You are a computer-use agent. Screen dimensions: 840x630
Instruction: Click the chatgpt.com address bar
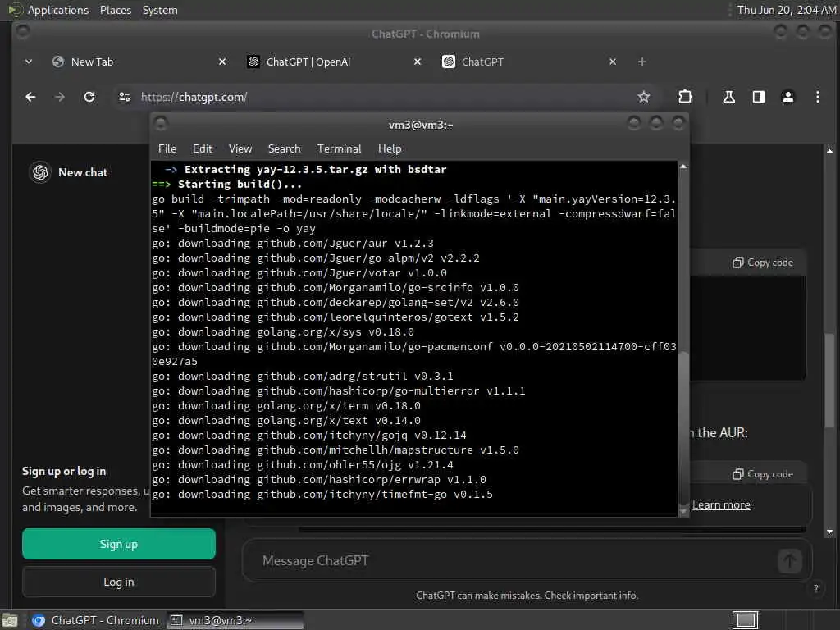375,97
